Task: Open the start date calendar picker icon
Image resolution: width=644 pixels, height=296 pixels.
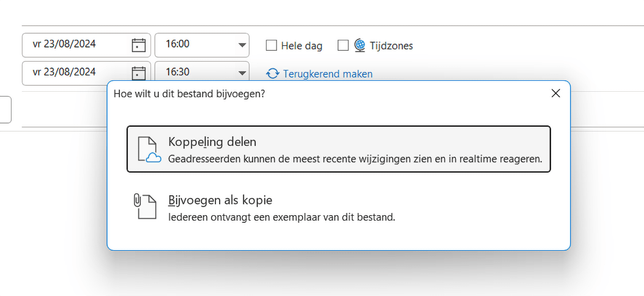Action: 139,45
